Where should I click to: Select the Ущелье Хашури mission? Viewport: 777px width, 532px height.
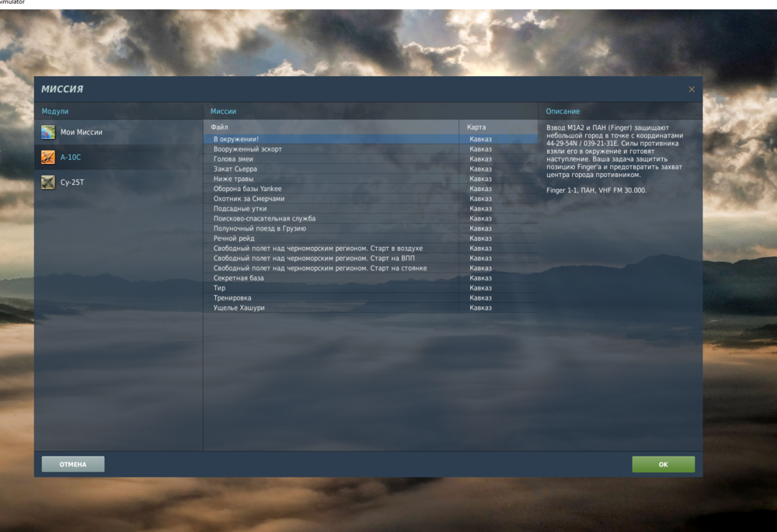pos(371,308)
